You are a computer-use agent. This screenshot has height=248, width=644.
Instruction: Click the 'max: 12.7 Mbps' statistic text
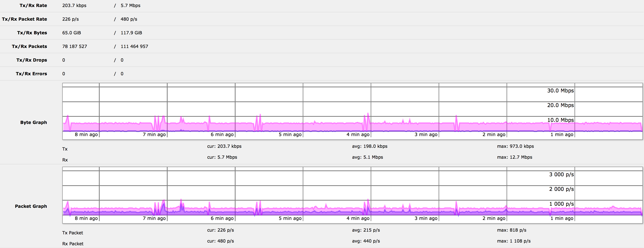(x=515, y=157)
